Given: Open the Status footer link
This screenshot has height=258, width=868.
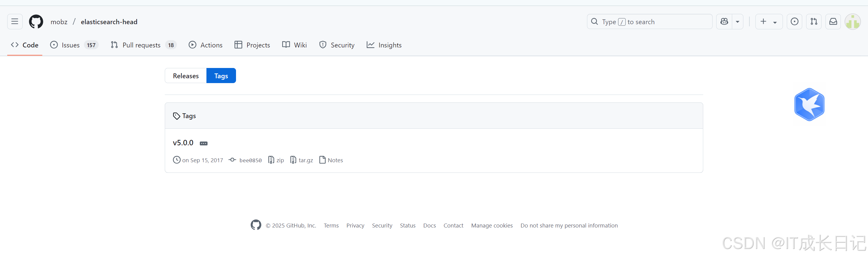Looking at the screenshot, I should click(x=408, y=226).
